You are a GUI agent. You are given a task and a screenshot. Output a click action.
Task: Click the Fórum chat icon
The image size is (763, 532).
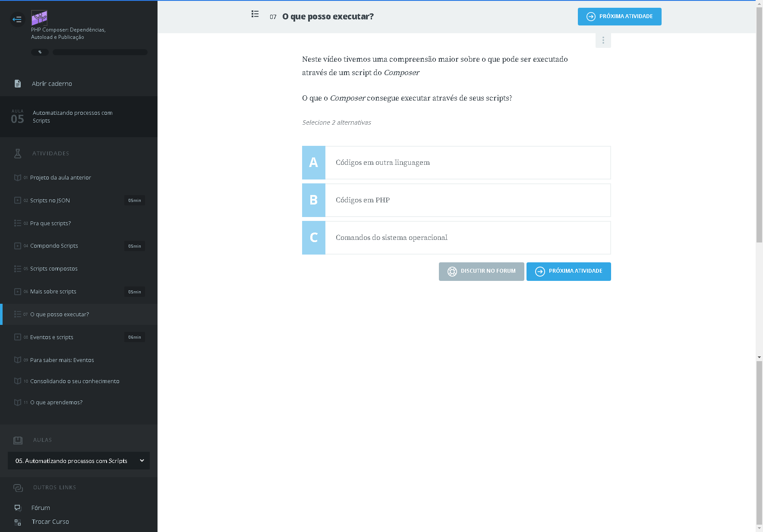(18, 508)
